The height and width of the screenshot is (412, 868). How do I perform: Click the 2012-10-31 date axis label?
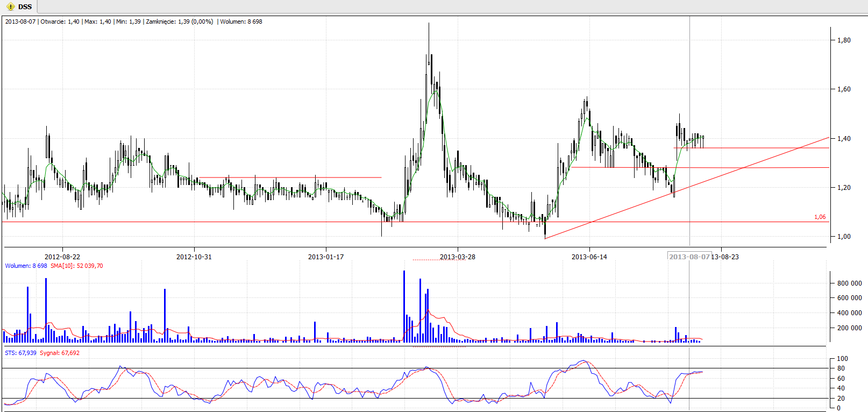coord(194,257)
